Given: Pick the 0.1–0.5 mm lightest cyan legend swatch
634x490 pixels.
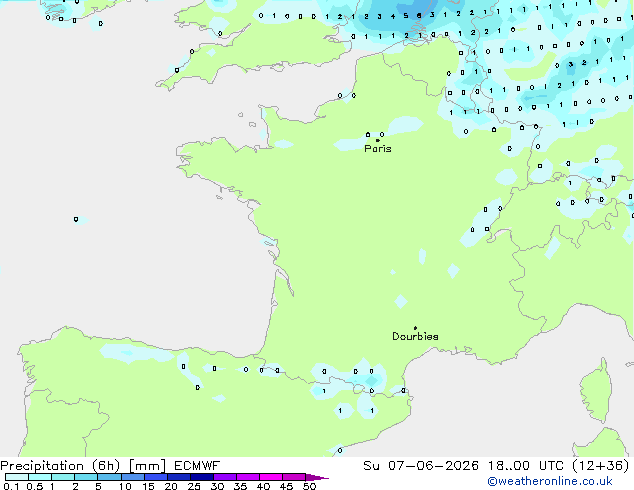Looking at the screenshot, I should tap(17, 477).
